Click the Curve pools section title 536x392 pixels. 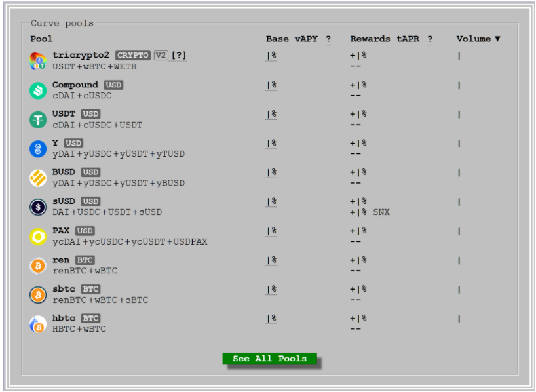tap(62, 23)
